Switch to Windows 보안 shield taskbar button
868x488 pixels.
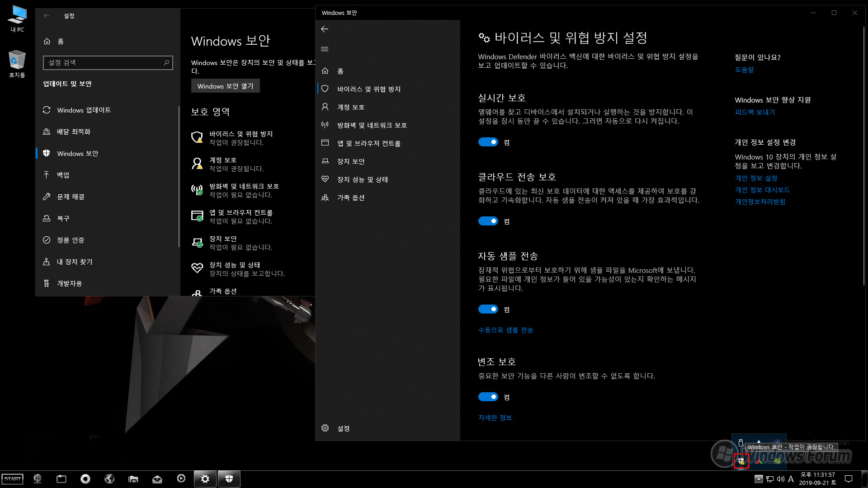coord(229,479)
